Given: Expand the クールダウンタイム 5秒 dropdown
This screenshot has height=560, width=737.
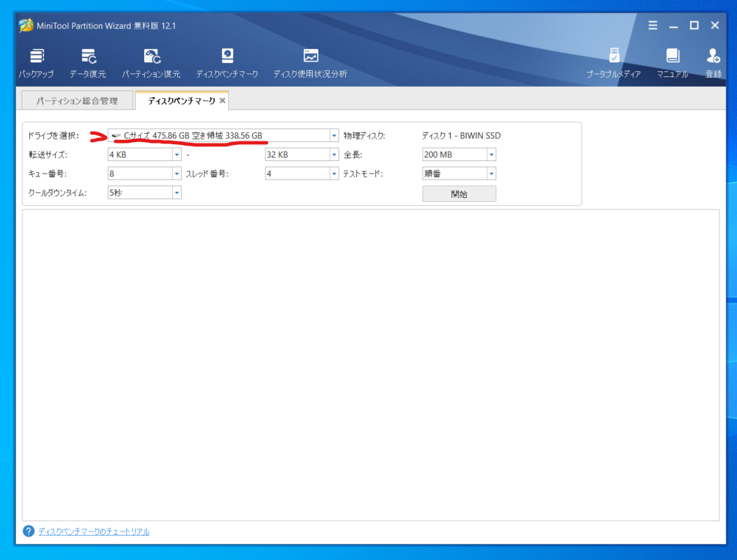Looking at the screenshot, I should click(x=177, y=192).
